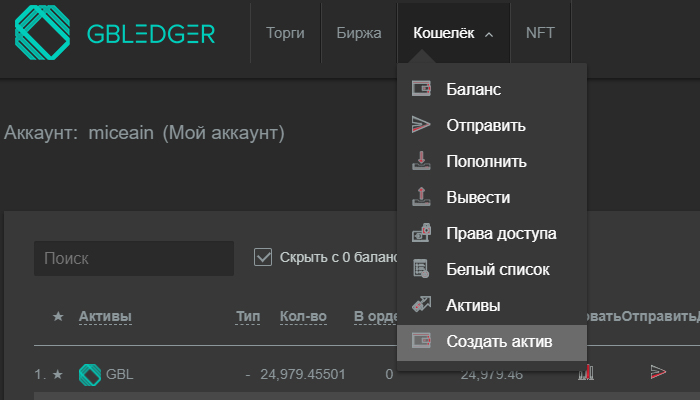Screen dimensions: 700x400
Task: Collapse the Кошелёк dropdown chevron
Action: (x=489, y=34)
